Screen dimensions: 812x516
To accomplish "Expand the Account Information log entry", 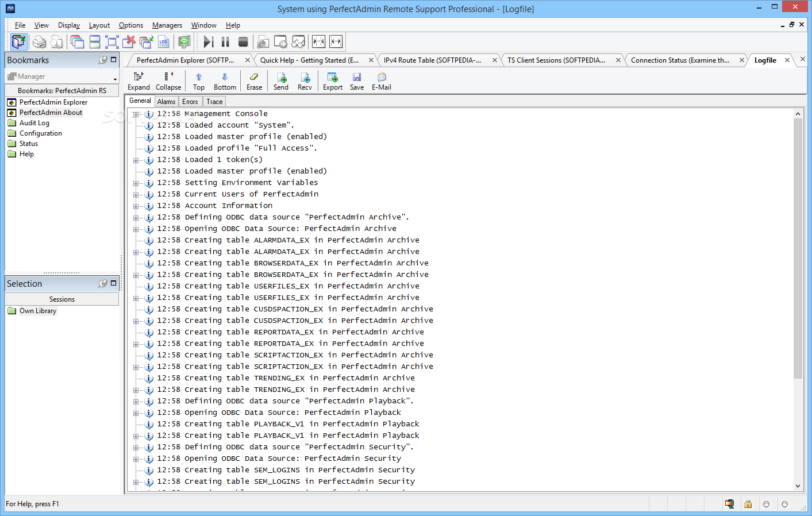I will tap(136, 206).
